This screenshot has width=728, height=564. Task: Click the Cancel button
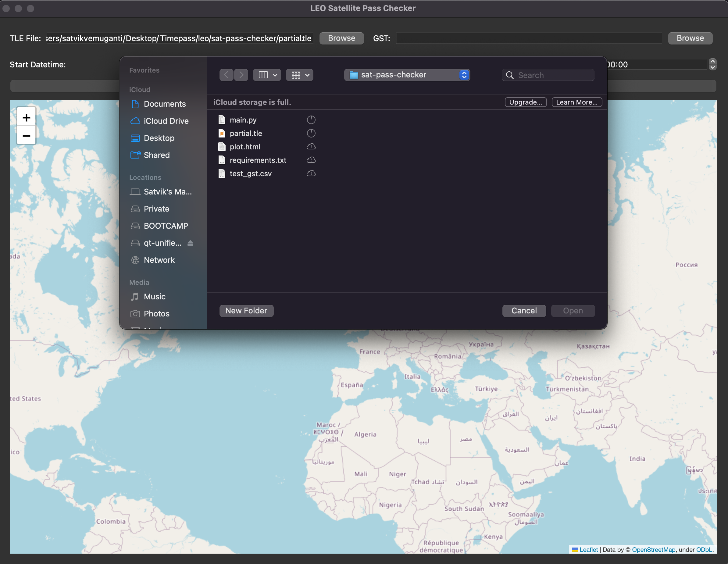coord(524,311)
